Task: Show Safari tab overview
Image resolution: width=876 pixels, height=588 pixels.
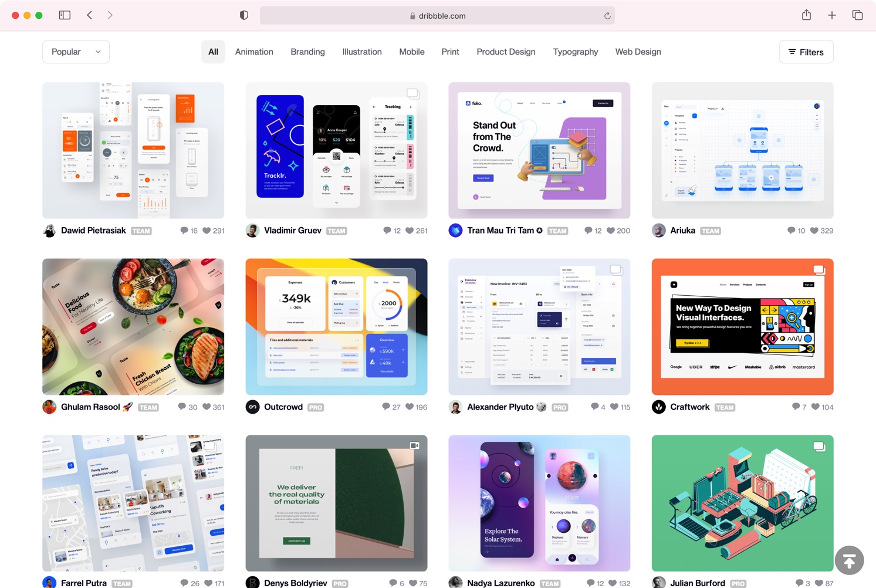Action: tap(857, 15)
